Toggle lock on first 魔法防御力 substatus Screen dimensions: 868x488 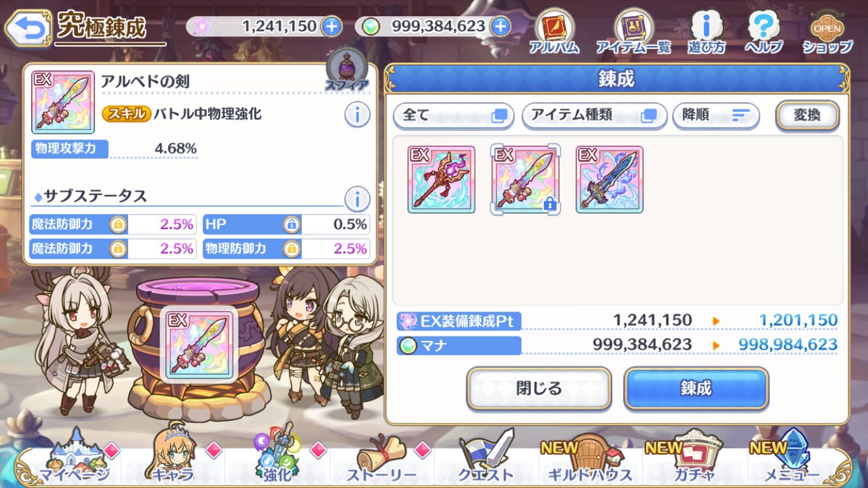[x=117, y=224]
